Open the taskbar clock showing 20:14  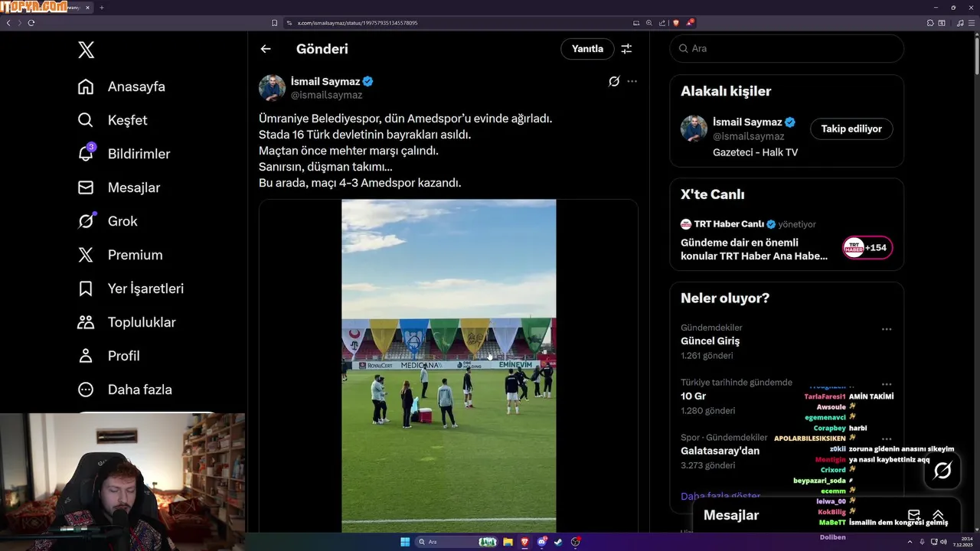click(x=962, y=542)
